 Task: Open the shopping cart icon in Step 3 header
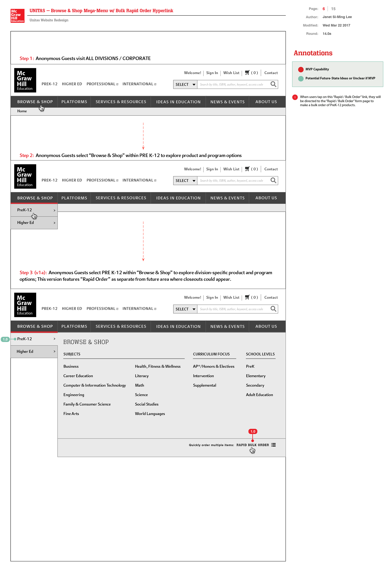247,297
